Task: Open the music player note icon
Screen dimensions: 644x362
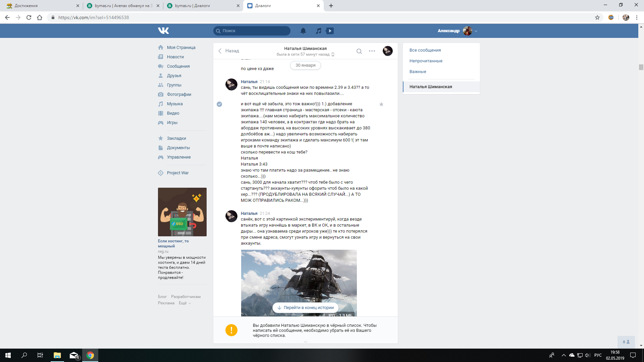Action: (x=318, y=31)
